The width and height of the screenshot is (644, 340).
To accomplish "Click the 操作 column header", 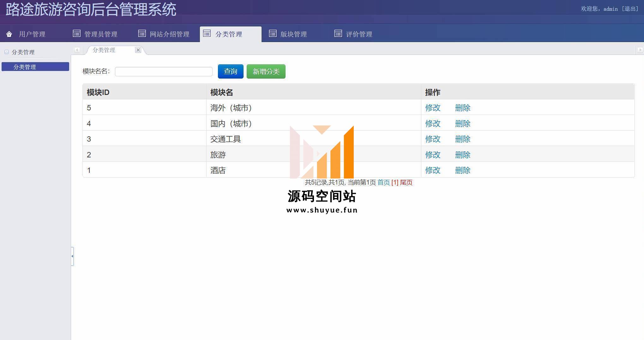I will pos(528,92).
